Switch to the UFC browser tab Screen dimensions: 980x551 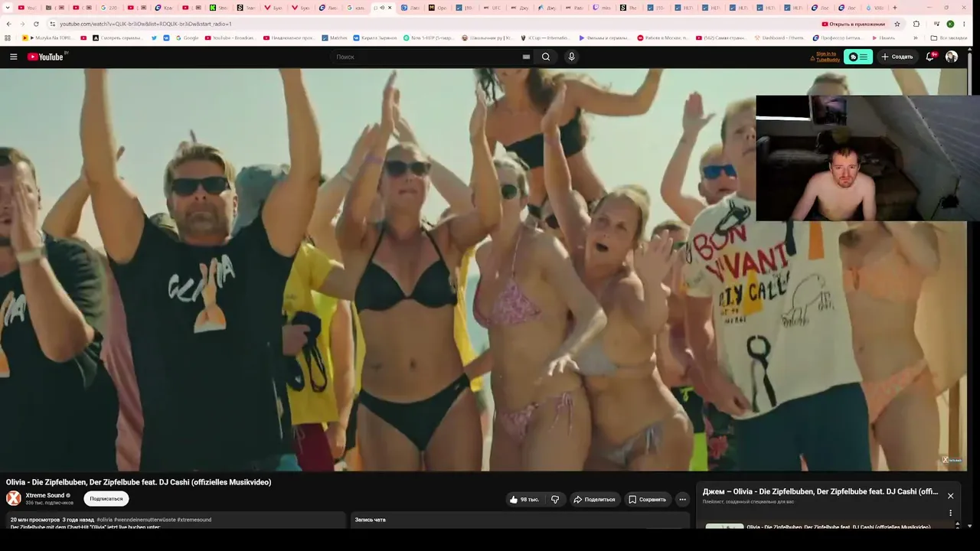click(492, 8)
